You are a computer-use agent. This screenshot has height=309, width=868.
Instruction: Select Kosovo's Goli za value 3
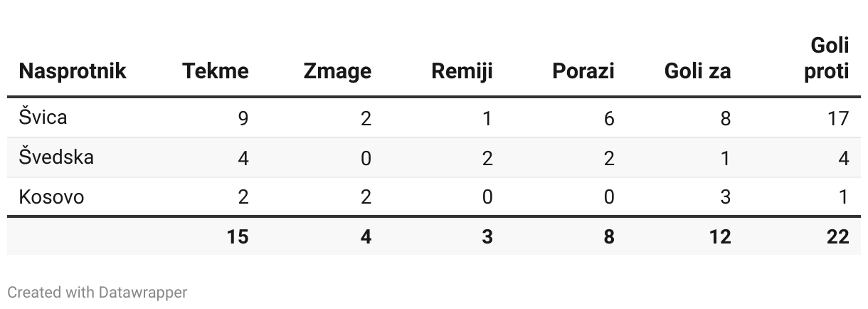(x=726, y=197)
